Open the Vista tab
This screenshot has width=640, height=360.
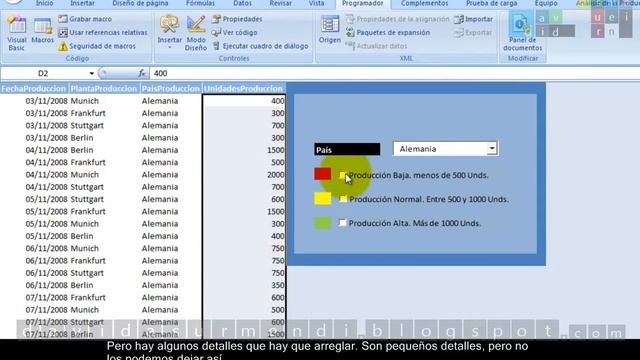pos(316,3)
